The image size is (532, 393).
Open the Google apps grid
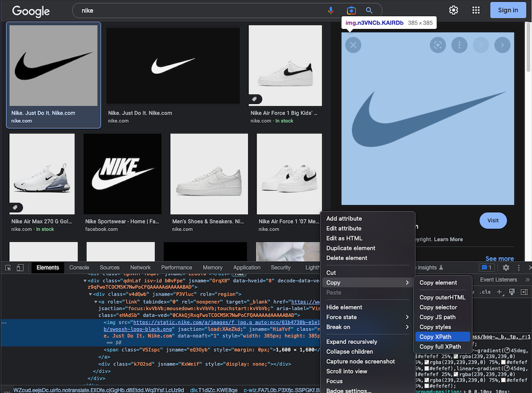coord(476,10)
